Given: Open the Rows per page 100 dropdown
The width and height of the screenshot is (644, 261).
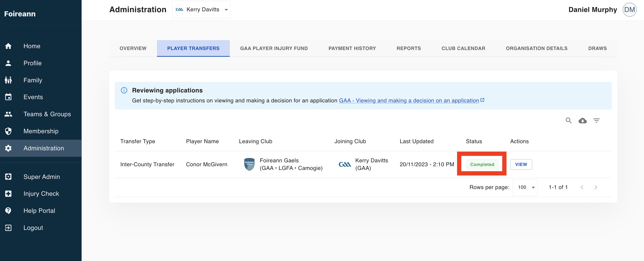Looking at the screenshot, I should 525,187.
